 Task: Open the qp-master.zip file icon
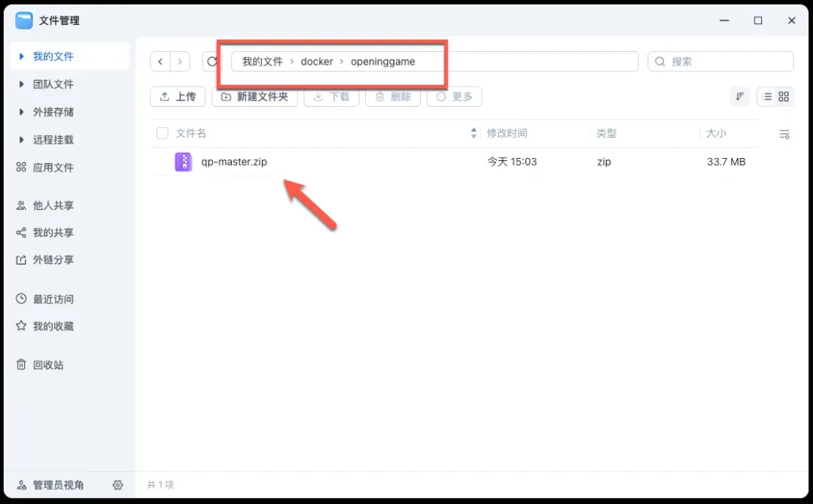183,162
